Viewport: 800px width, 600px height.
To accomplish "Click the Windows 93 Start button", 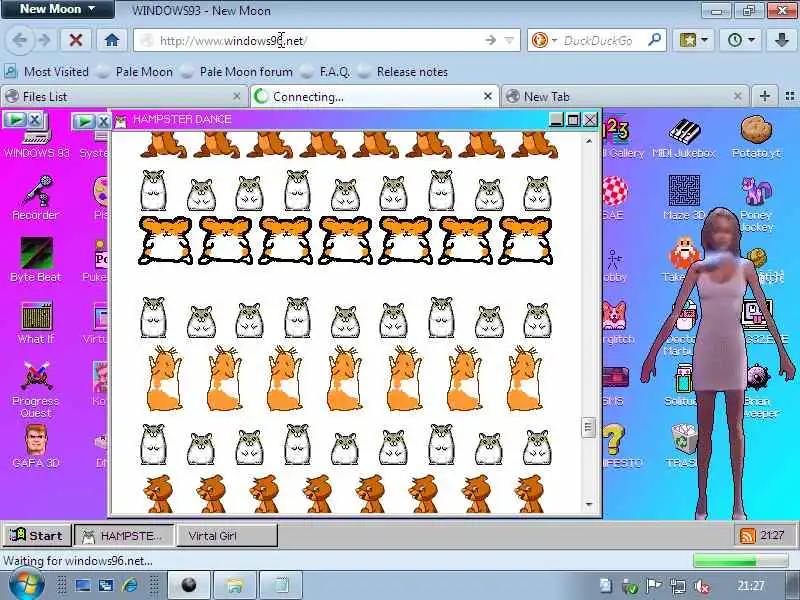I will (x=37, y=535).
